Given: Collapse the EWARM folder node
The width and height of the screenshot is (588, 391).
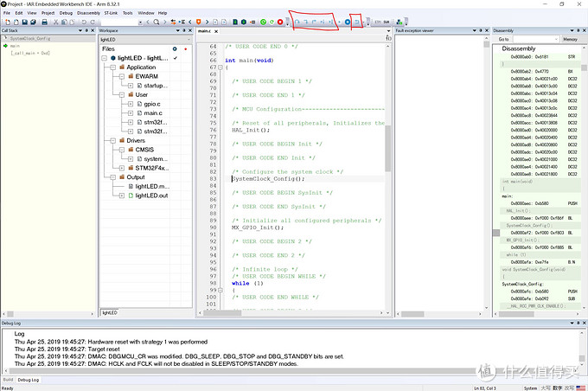Looking at the screenshot, I should click(x=122, y=76).
